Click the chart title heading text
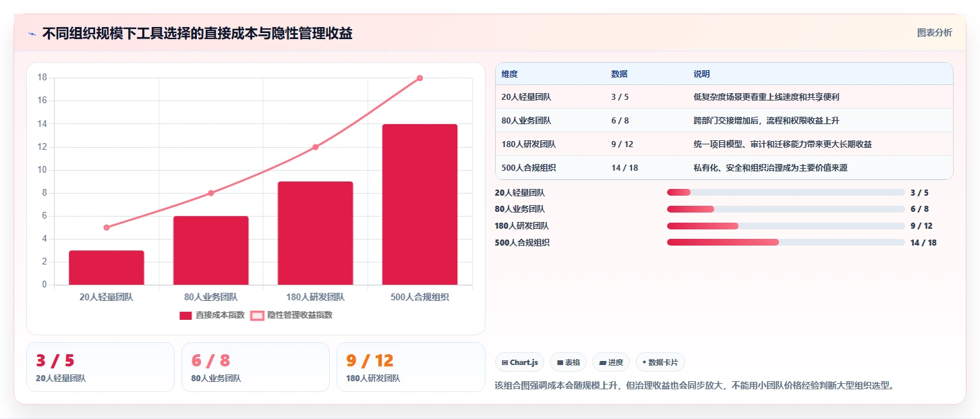The height and width of the screenshot is (419, 980). 197,34
